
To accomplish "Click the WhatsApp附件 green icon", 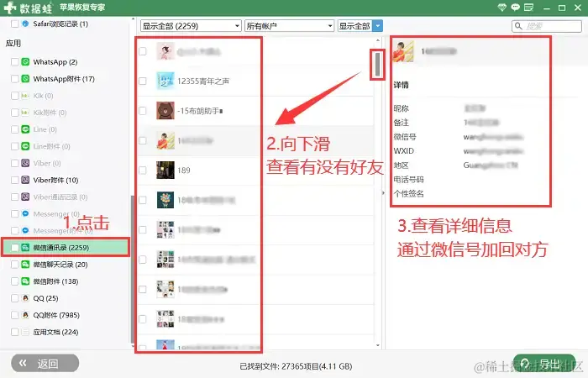I will pyautogui.click(x=25, y=79).
